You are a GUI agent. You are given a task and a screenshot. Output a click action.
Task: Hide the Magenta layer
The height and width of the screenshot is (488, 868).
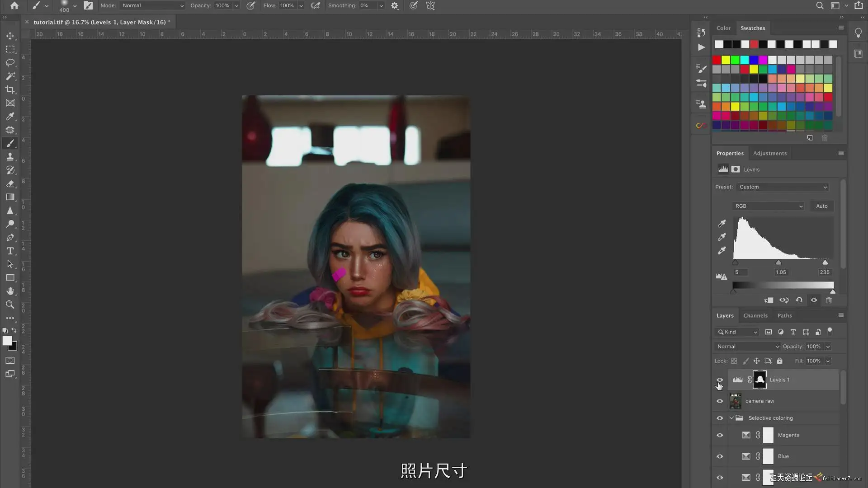click(720, 436)
